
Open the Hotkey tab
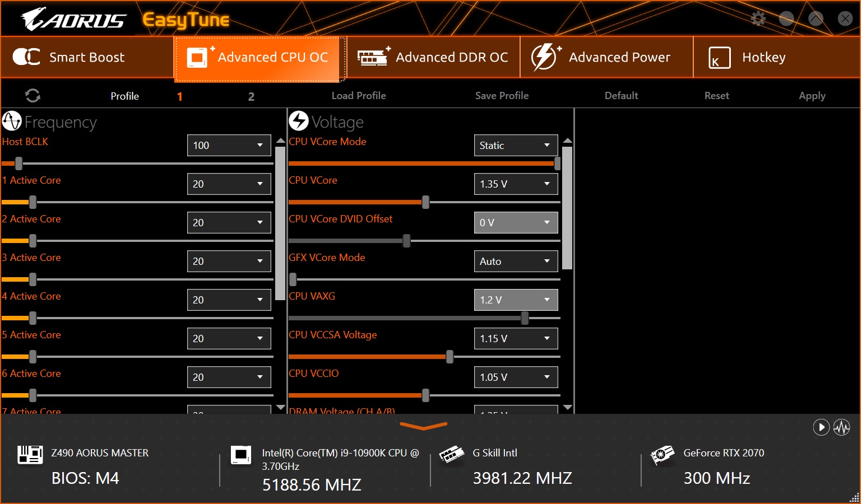pos(776,57)
